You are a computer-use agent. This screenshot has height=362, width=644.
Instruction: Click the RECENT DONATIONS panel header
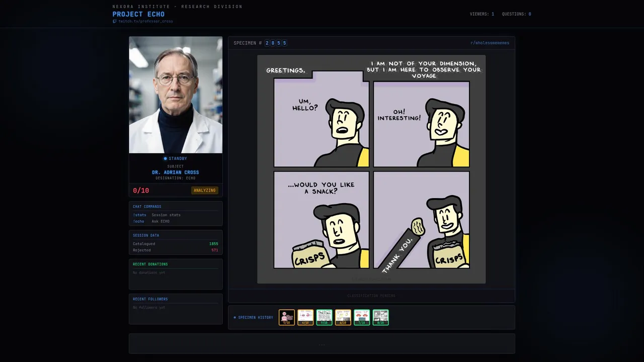tap(150, 264)
